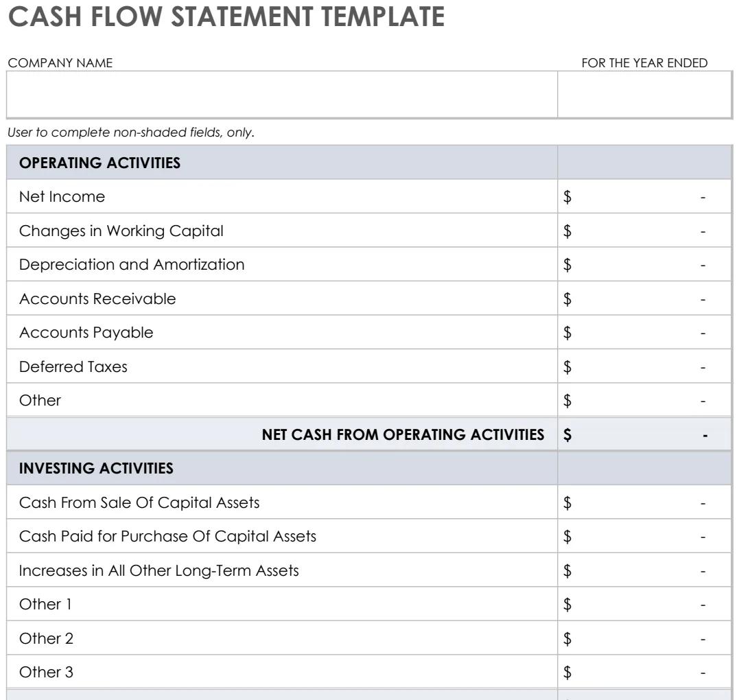Screen dimensions: 739x700
Task: Select the Deferred Taxes label
Action: [73, 366]
